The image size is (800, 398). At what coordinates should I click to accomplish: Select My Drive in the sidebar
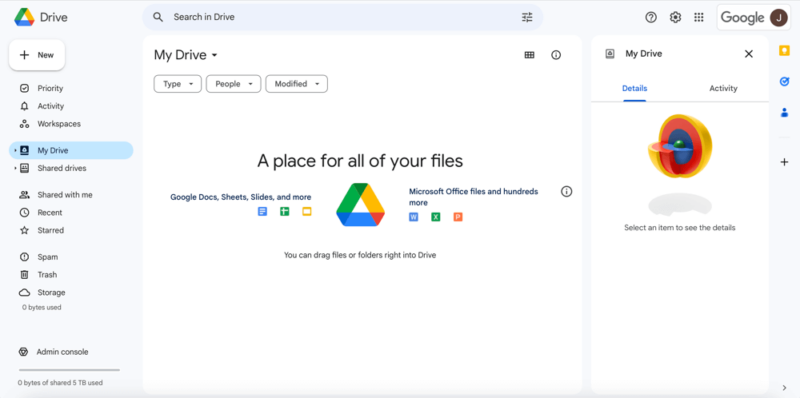(x=71, y=151)
